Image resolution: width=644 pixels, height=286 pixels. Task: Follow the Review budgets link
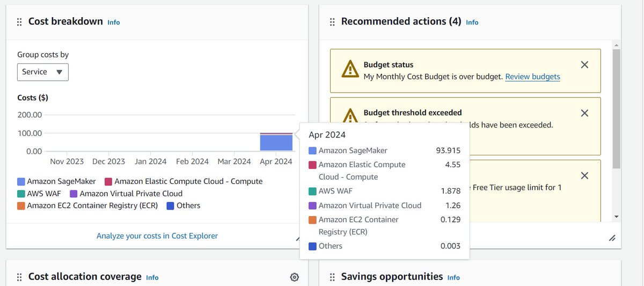click(532, 77)
